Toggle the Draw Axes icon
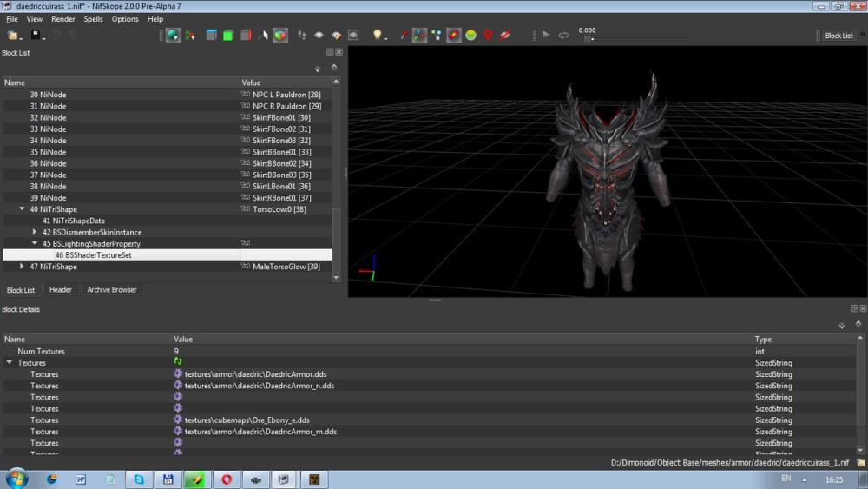The height and width of the screenshot is (489, 868). tap(419, 36)
